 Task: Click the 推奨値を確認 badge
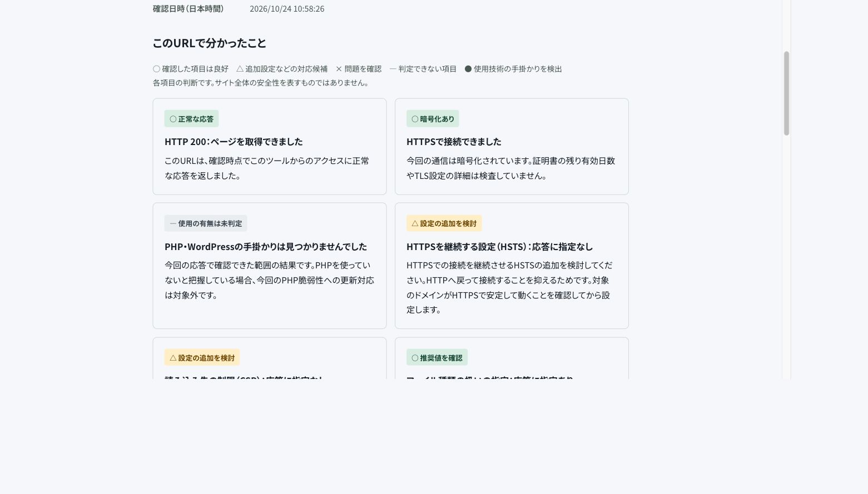(x=437, y=357)
